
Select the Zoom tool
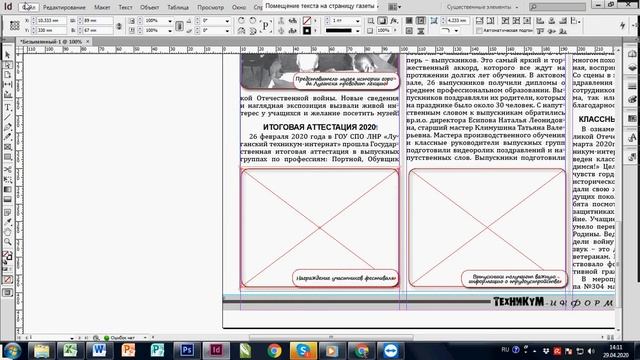tap(8, 242)
